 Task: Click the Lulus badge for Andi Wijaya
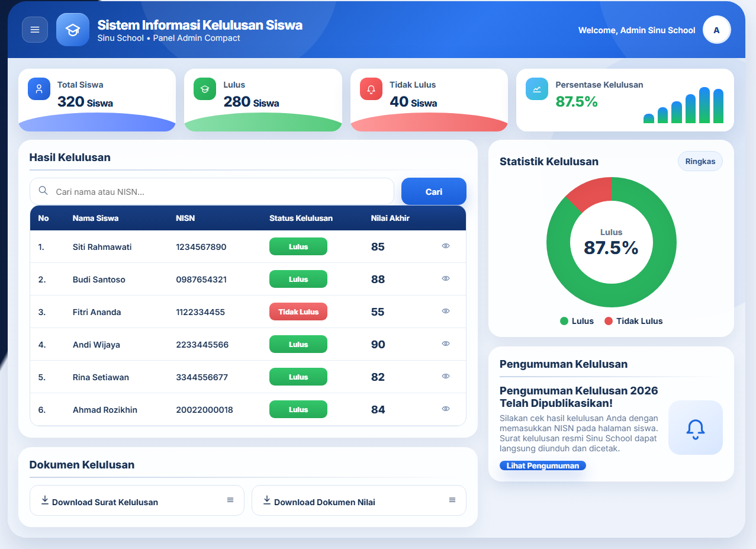(x=298, y=344)
